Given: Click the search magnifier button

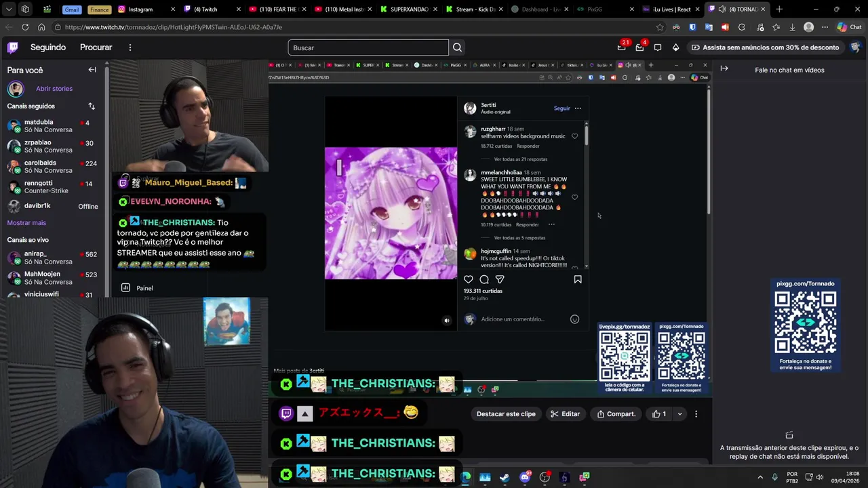Looking at the screenshot, I should click(457, 47).
